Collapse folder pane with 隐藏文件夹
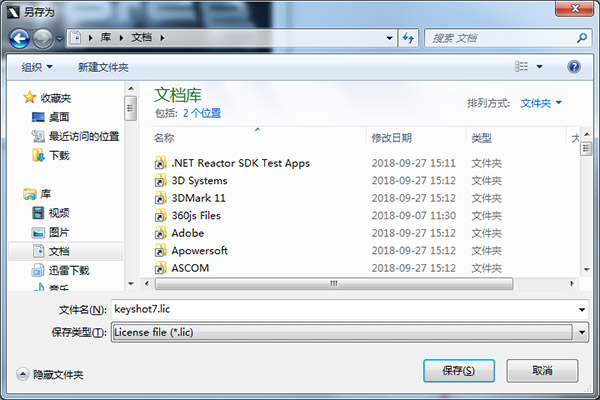The width and height of the screenshot is (600, 400). (x=50, y=374)
